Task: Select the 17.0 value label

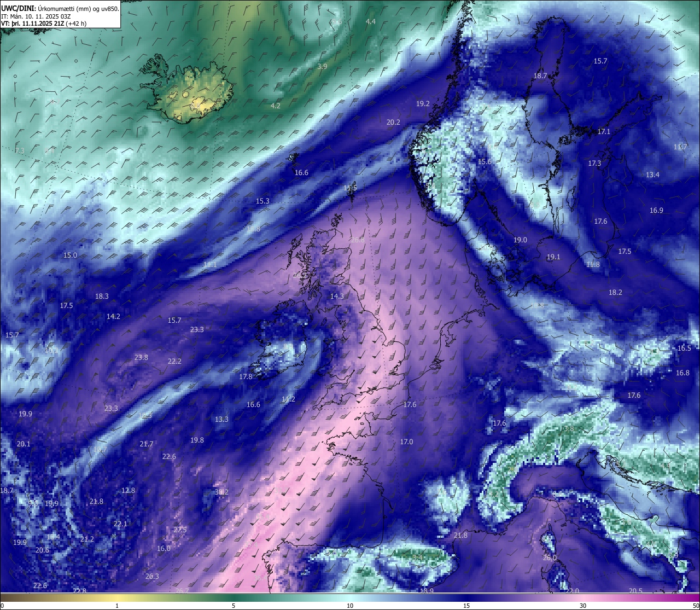Action: click(406, 441)
